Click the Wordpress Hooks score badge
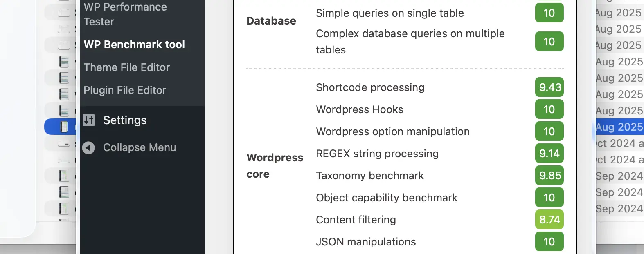The image size is (644, 254). point(549,109)
